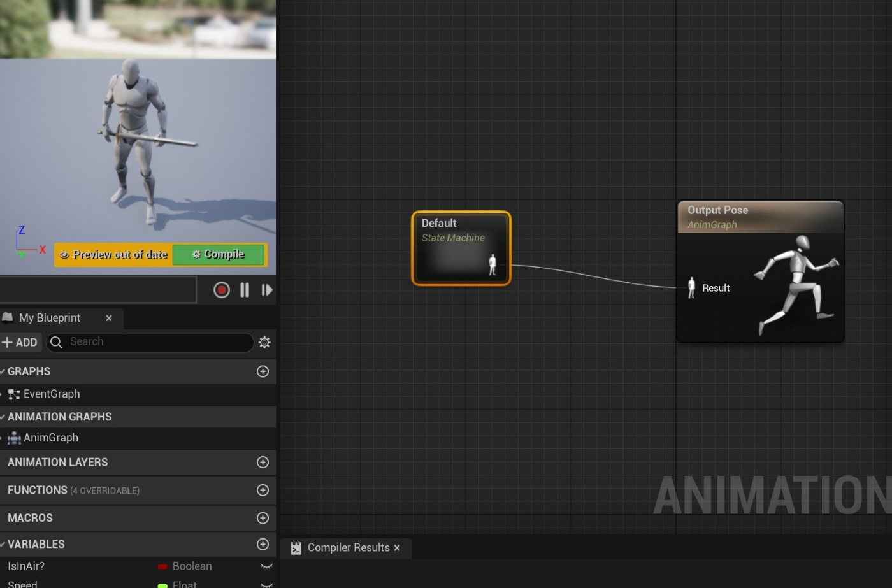Viewport: 892px width, 588px height.
Task: Select the My Blueprint tab
Action: coord(48,317)
